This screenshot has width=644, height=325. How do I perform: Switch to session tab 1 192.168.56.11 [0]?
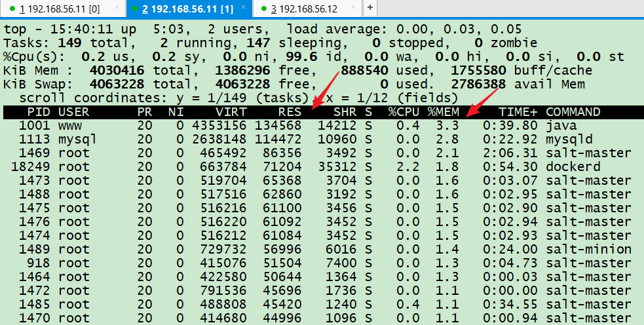pos(64,9)
